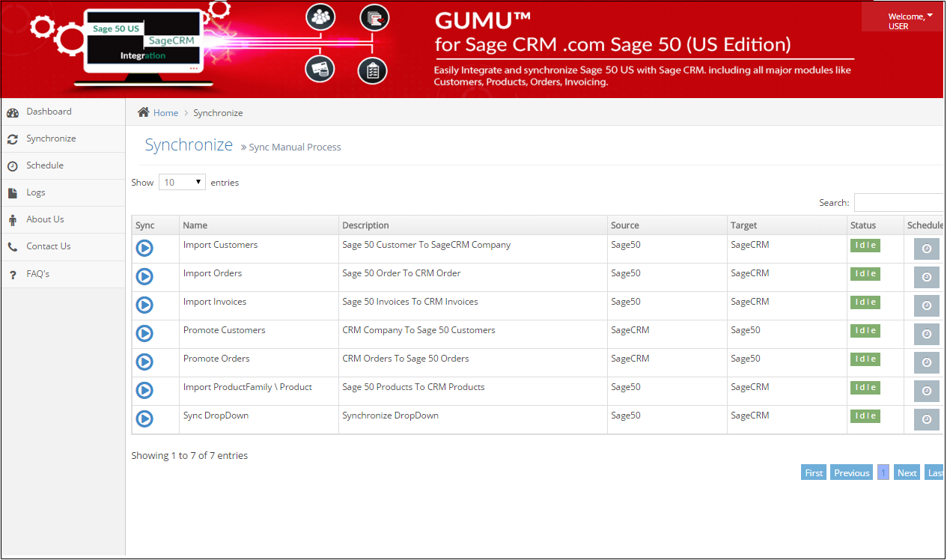
Task: Click the Next pagination button
Action: [x=907, y=472]
